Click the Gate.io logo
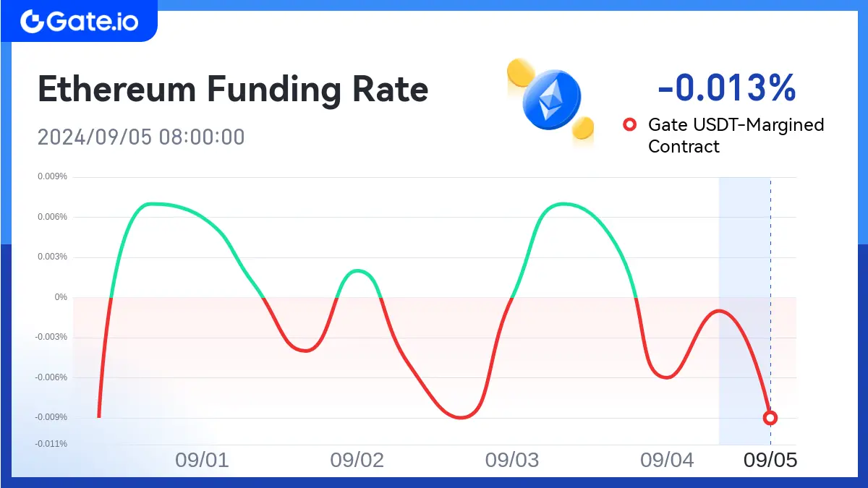This screenshot has width=868, height=488. [x=79, y=21]
